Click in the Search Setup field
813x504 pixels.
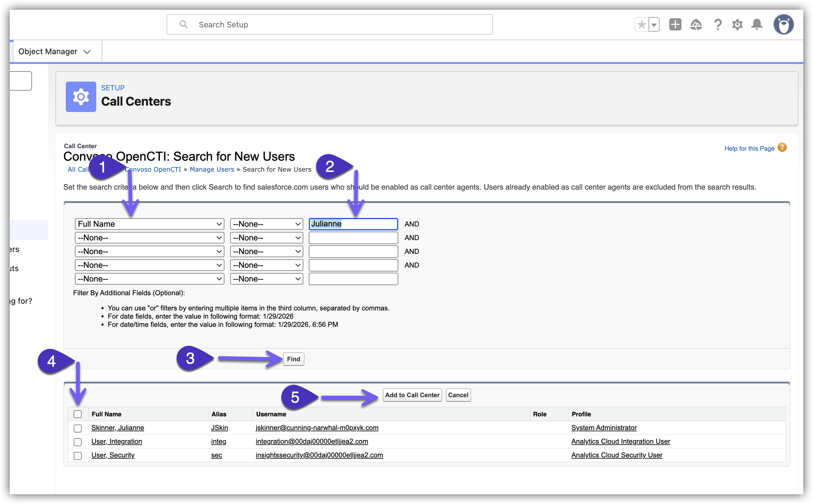(x=333, y=25)
